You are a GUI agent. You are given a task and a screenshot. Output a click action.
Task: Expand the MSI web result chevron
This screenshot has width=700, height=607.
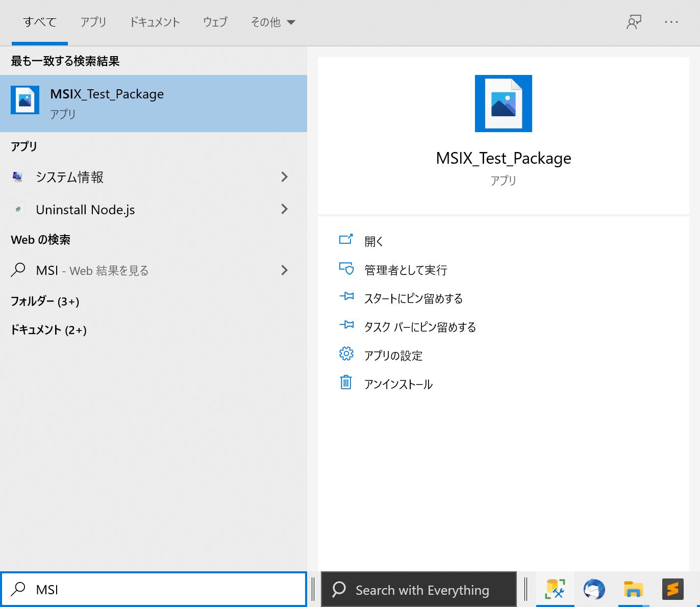click(285, 270)
